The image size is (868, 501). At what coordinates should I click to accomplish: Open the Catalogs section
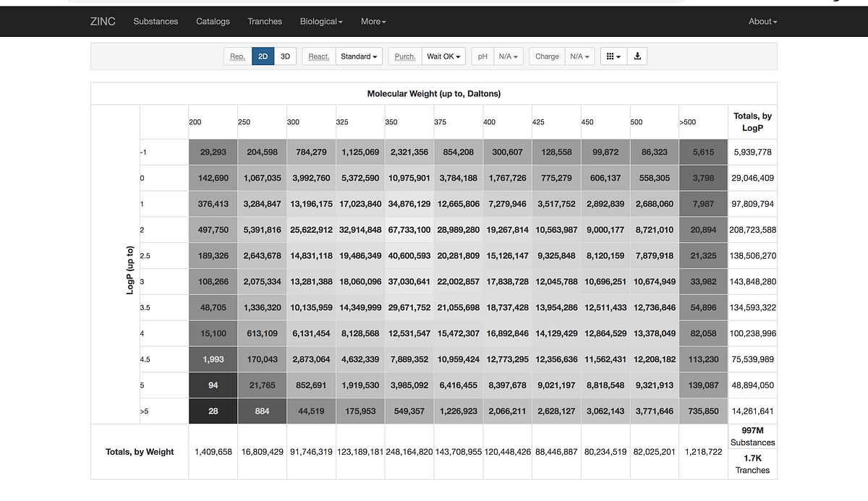(213, 21)
